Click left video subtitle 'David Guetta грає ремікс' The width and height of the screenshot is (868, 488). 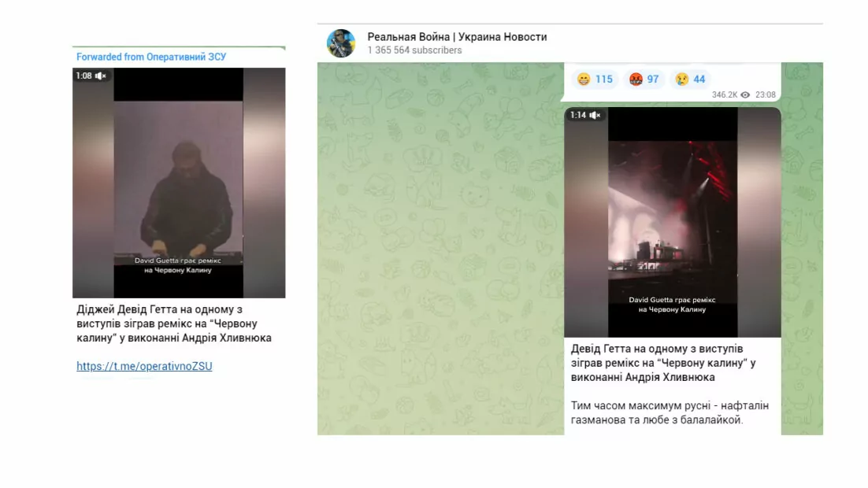pos(178,261)
